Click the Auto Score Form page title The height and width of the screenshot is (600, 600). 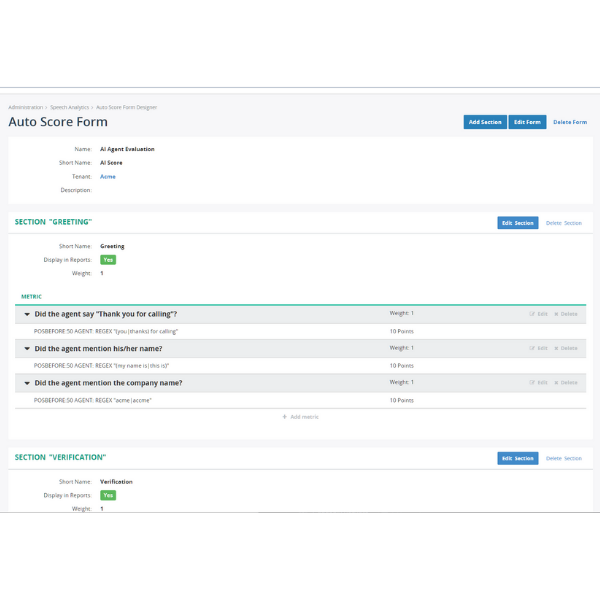(58, 122)
